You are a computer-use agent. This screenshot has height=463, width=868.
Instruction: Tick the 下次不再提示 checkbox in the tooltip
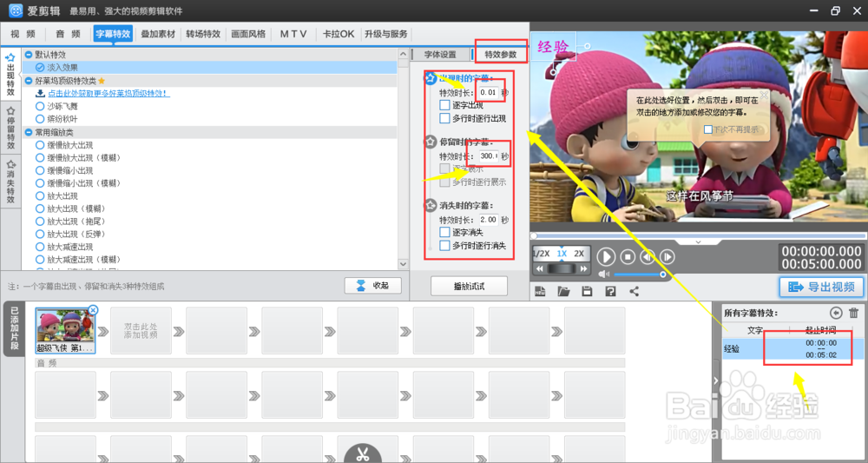click(708, 129)
